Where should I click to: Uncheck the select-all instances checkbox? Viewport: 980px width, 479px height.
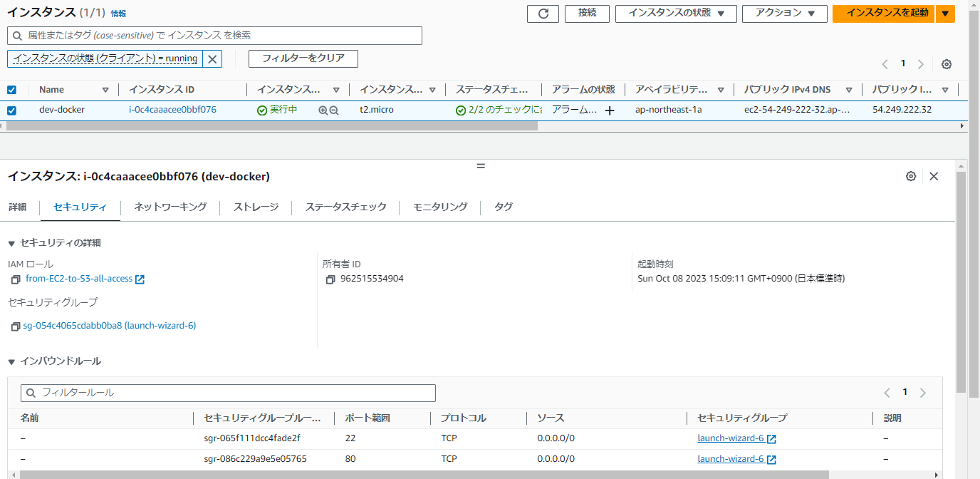click(x=11, y=89)
